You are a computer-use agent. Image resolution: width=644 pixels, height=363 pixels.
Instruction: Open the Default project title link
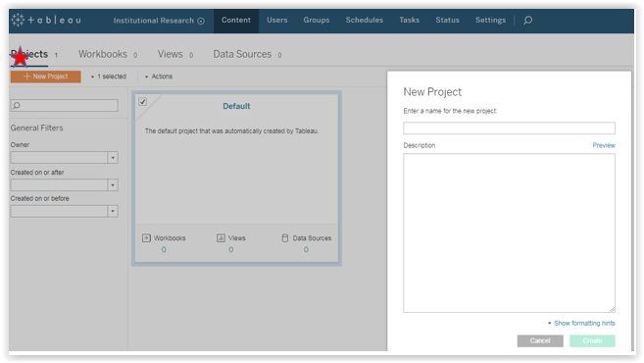[x=236, y=106]
